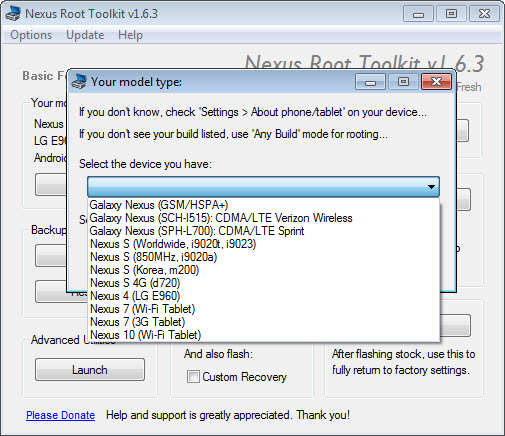Minimize the 'Your model type' dialog
Image resolution: width=505 pixels, height=436 pixels.
click(x=370, y=82)
